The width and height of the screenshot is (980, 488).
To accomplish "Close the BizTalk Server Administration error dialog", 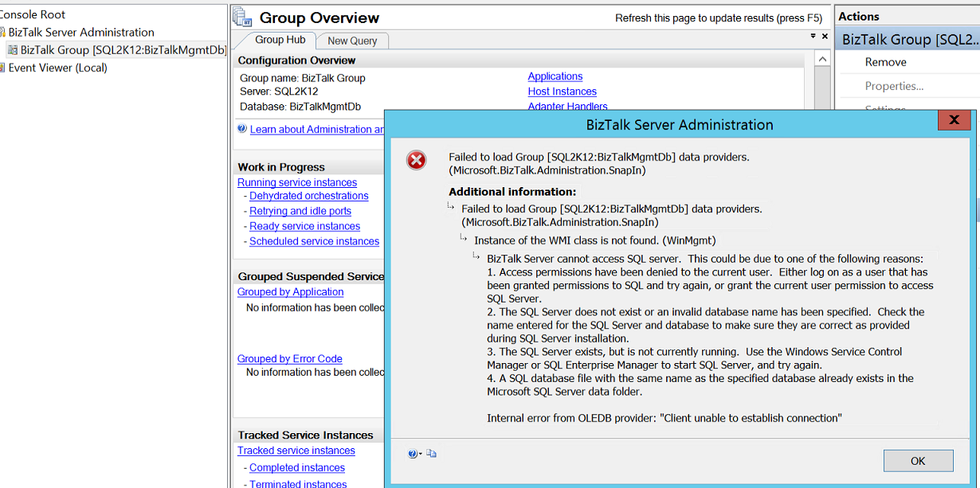I will (954, 120).
